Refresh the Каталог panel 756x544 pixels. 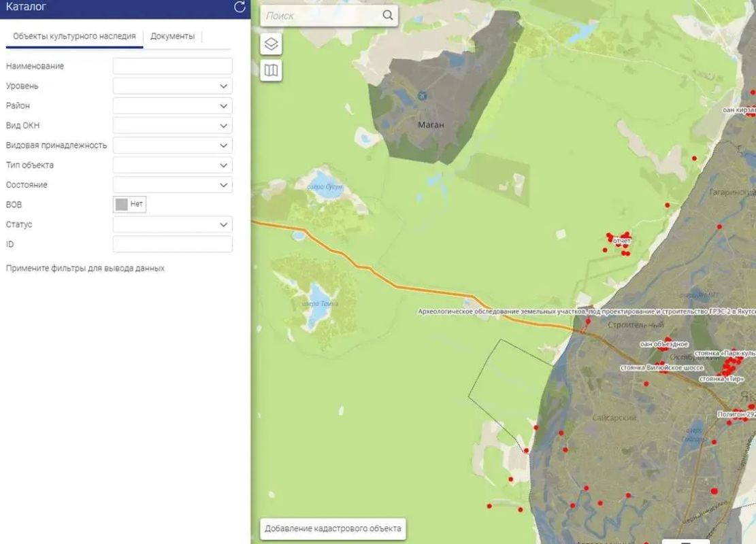[240, 7]
